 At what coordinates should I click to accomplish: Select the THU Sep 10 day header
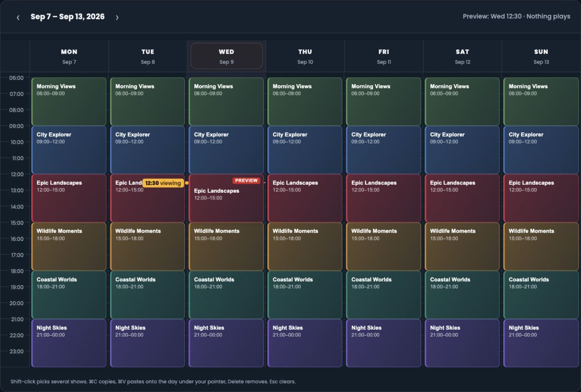click(x=305, y=56)
